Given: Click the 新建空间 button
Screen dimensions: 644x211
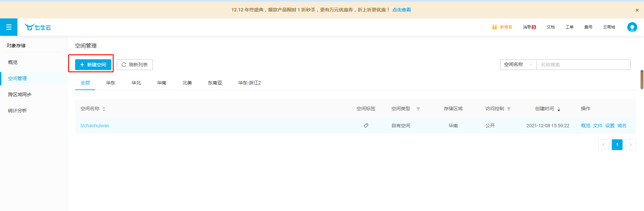Looking at the screenshot, I should (x=93, y=65).
